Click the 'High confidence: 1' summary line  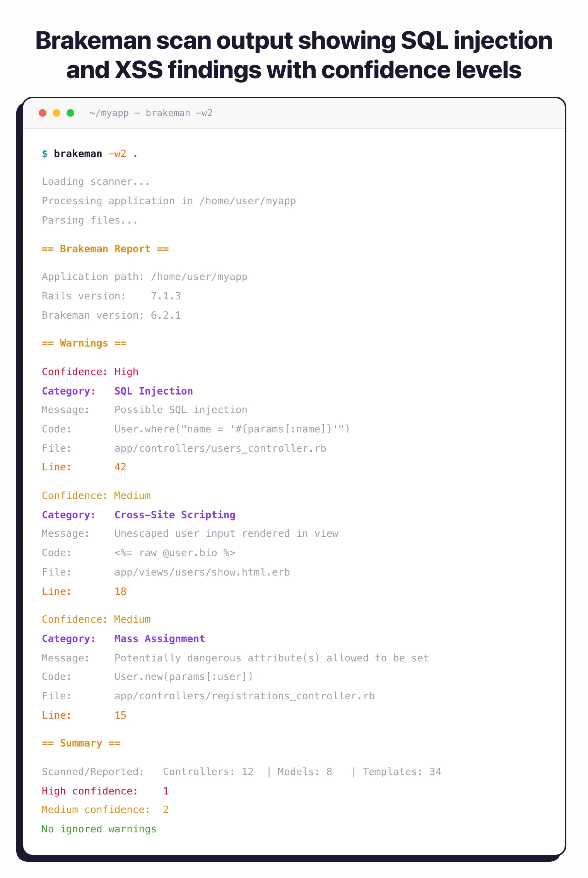click(105, 791)
